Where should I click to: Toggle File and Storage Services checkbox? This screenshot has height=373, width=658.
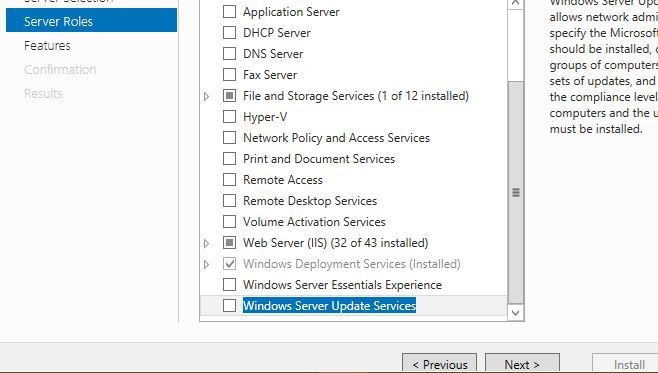[229, 96]
